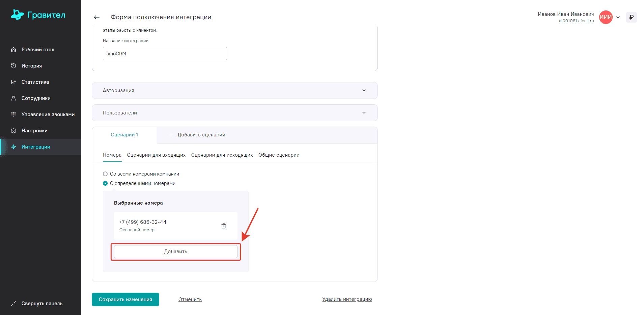Expand the Авторизация section

click(x=234, y=90)
